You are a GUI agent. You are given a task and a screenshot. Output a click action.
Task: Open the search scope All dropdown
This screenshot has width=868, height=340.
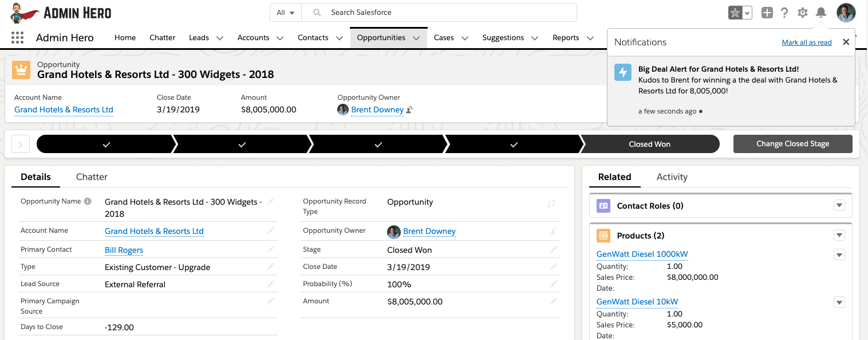pyautogui.click(x=285, y=13)
